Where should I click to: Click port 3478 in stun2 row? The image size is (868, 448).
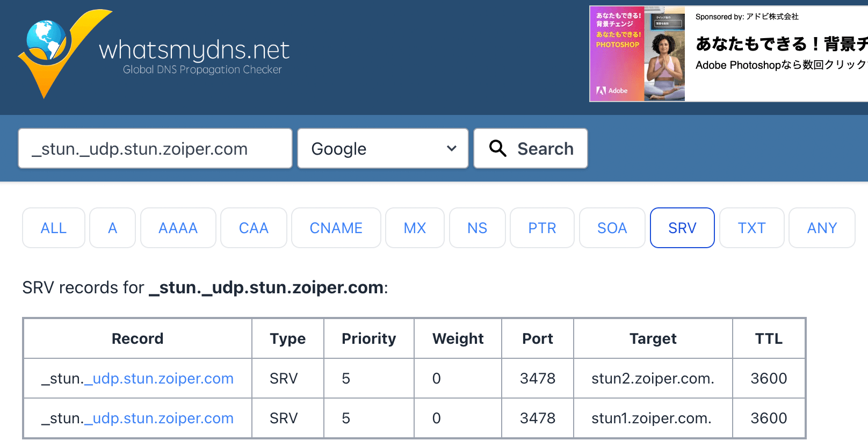(538, 378)
